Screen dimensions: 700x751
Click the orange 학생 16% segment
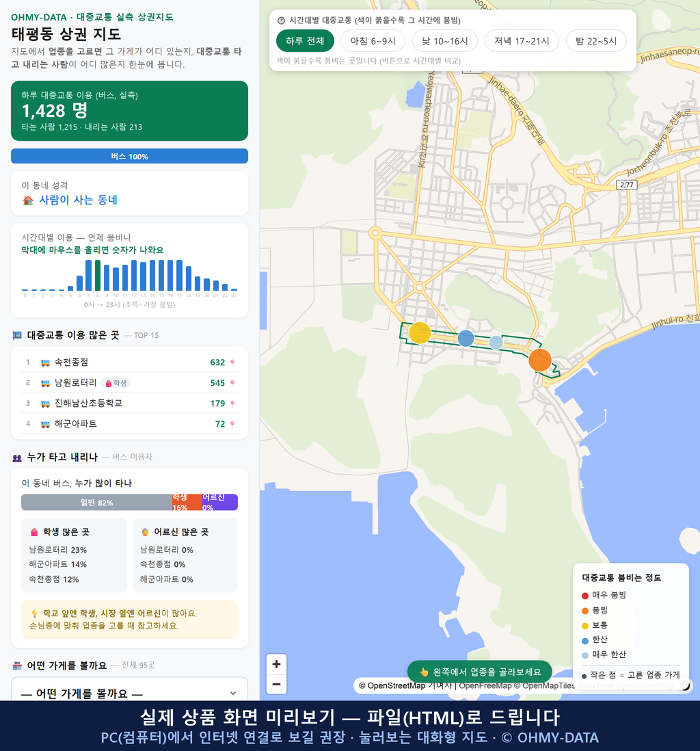coord(187,503)
